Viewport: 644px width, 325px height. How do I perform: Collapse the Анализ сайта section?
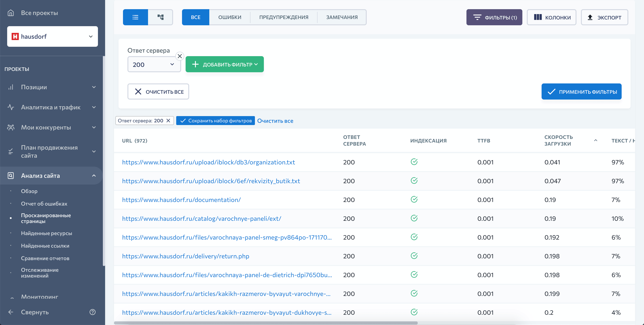[x=94, y=176]
